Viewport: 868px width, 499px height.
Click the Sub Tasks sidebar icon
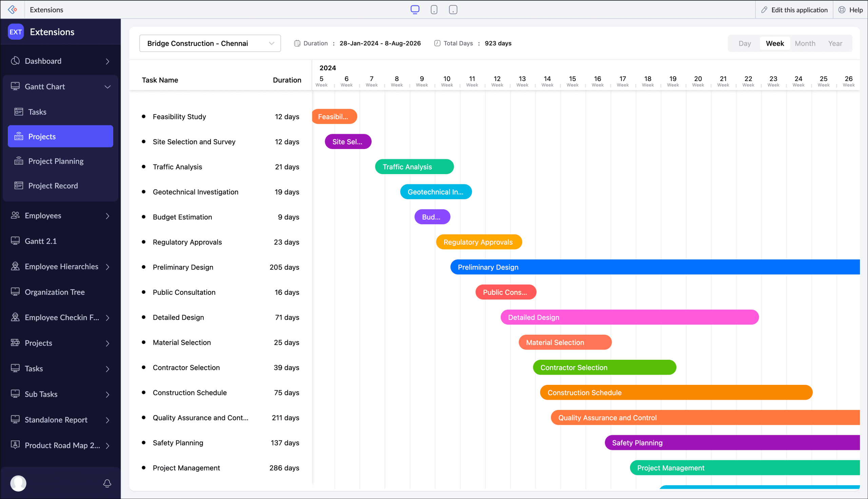click(42, 394)
